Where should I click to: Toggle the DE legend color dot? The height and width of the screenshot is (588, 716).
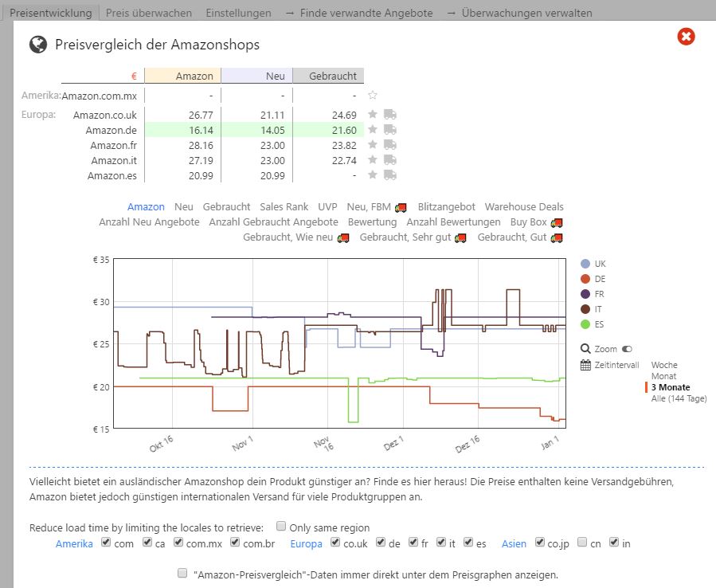[585, 279]
